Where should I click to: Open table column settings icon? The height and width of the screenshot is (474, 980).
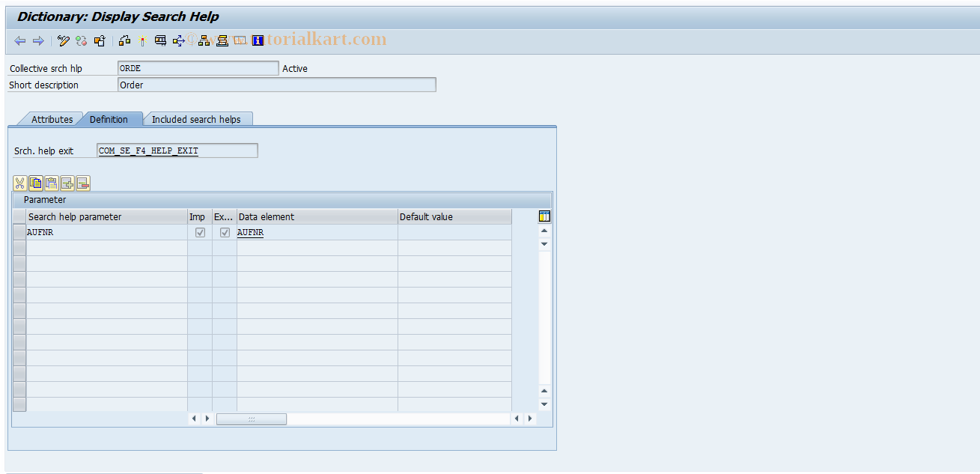(545, 216)
